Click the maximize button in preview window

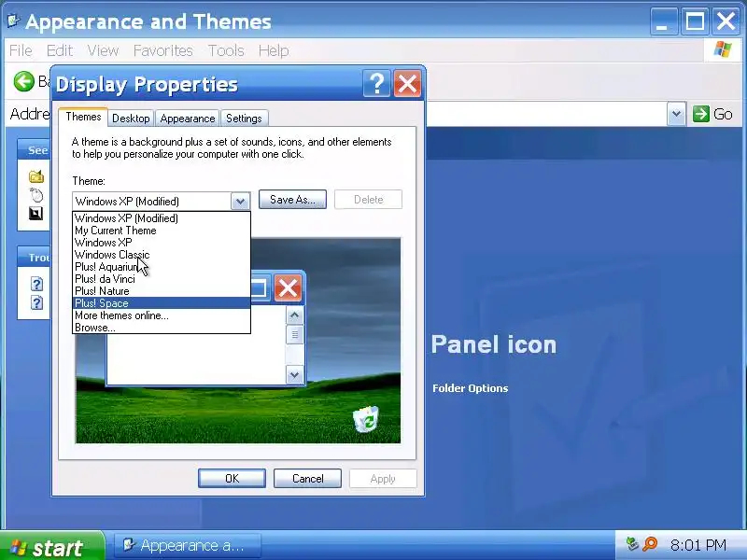click(x=259, y=288)
